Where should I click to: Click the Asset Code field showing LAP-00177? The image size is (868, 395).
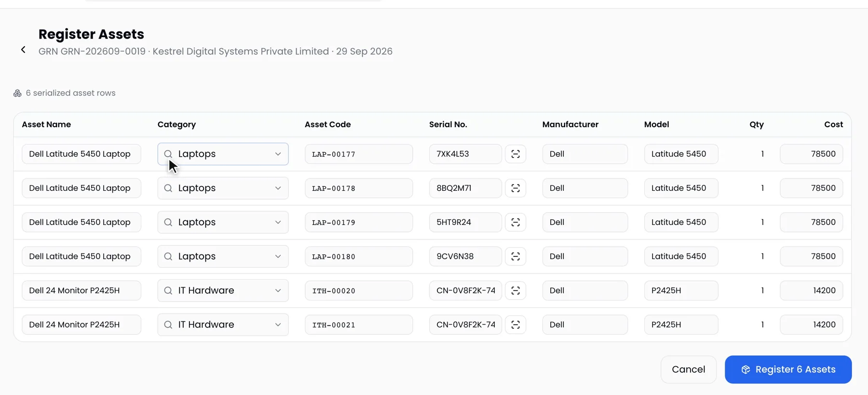tap(359, 154)
